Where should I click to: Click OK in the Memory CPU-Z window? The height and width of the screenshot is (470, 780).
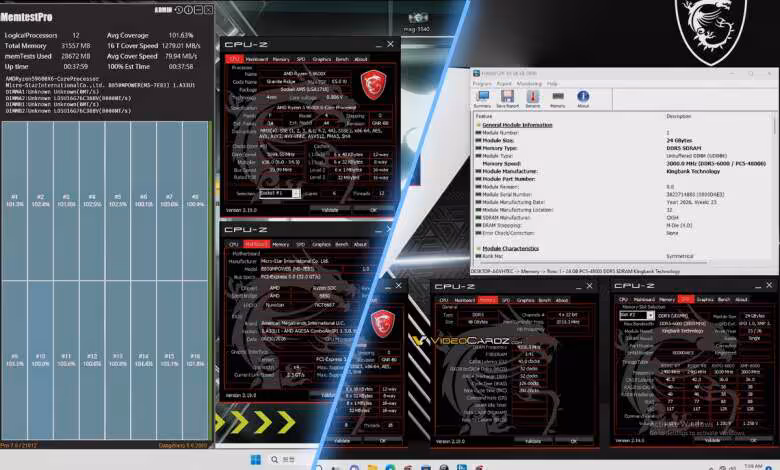[x=573, y=441]
